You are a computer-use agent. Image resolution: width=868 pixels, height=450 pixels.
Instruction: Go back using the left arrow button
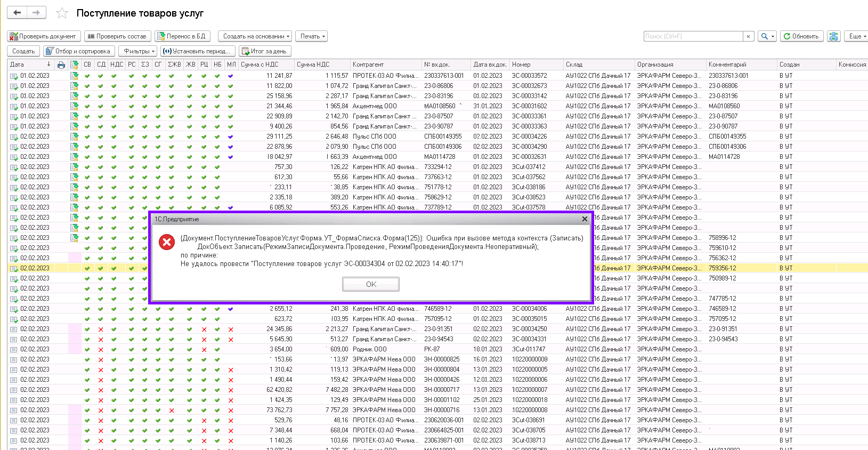pos(17,12)
